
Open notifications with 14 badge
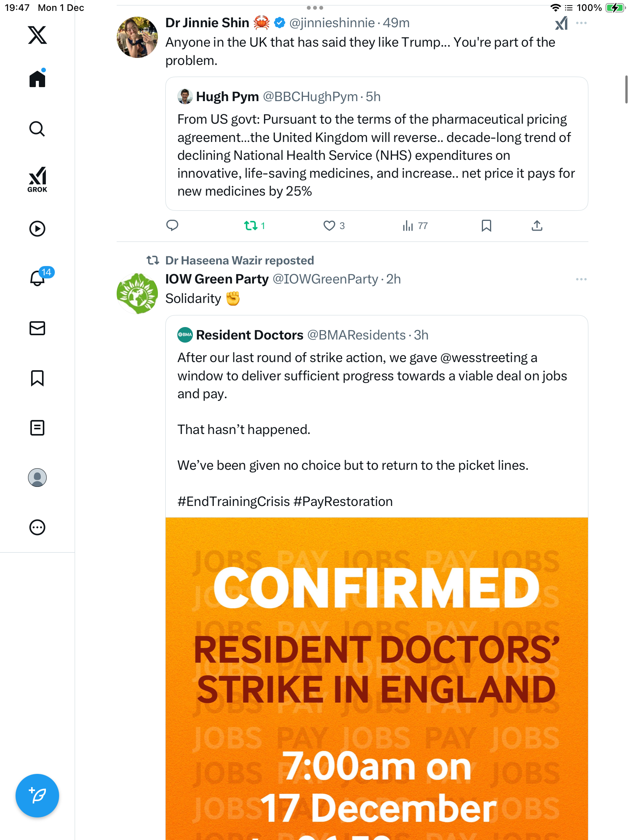click(38, 278)
